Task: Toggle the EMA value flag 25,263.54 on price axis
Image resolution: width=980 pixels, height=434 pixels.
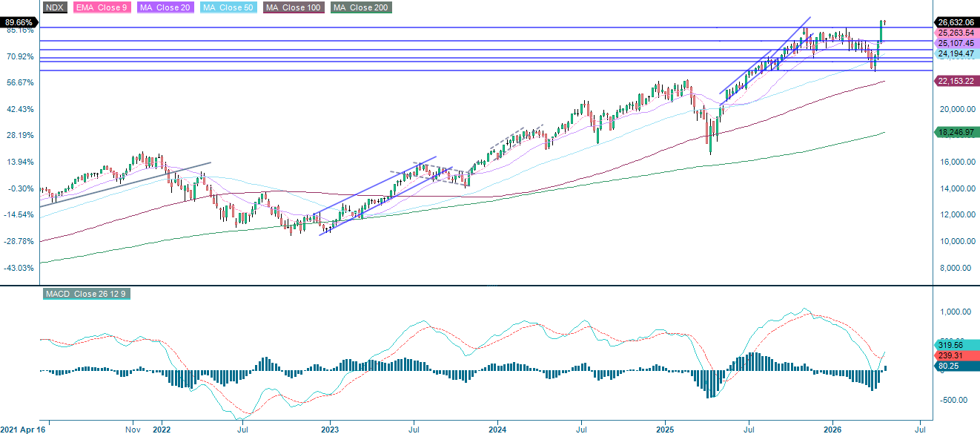Action: pos(957,33)
